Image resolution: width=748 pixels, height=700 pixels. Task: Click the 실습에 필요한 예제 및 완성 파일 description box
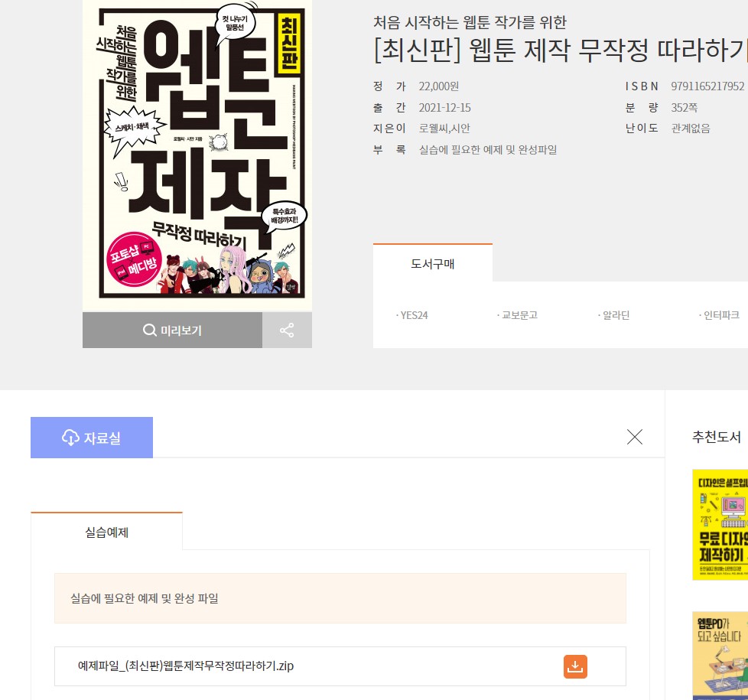(340, 598)
